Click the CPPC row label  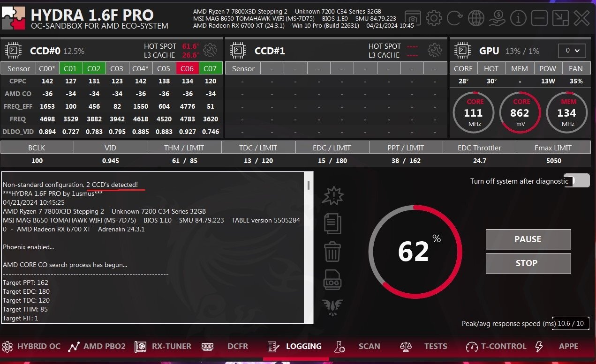(18, 81)
